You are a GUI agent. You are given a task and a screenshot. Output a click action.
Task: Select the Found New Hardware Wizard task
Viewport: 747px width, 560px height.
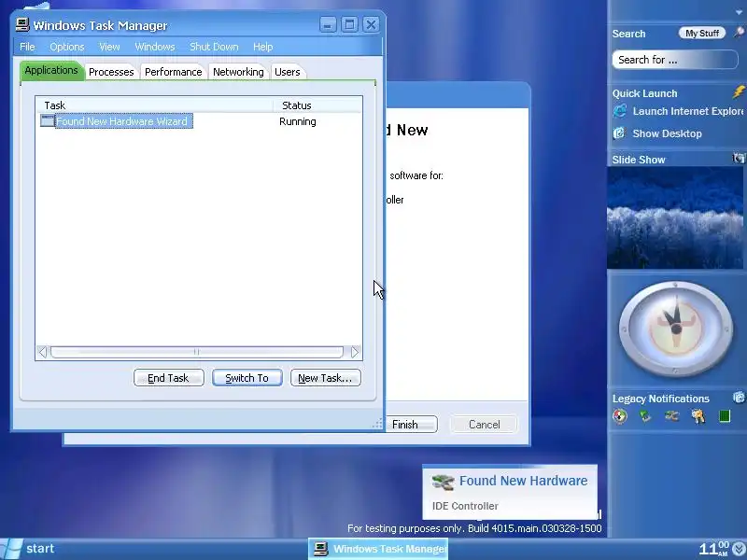click(124, 121)
